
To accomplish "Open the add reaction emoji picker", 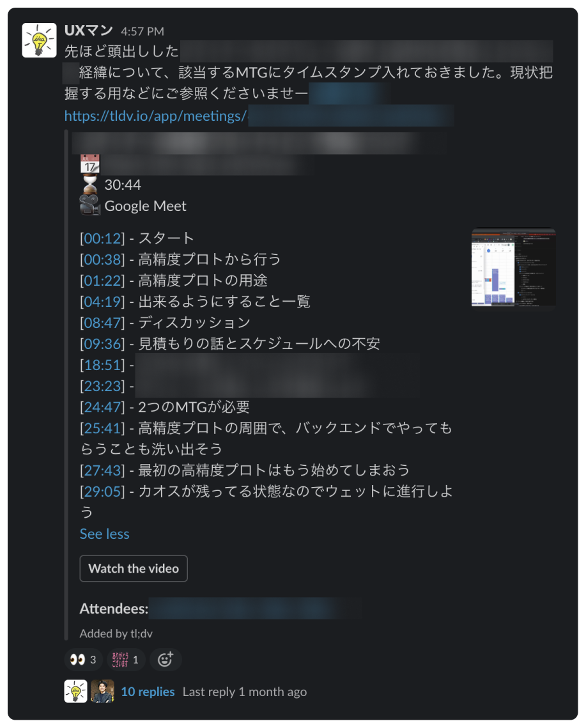I will [166, 660].
